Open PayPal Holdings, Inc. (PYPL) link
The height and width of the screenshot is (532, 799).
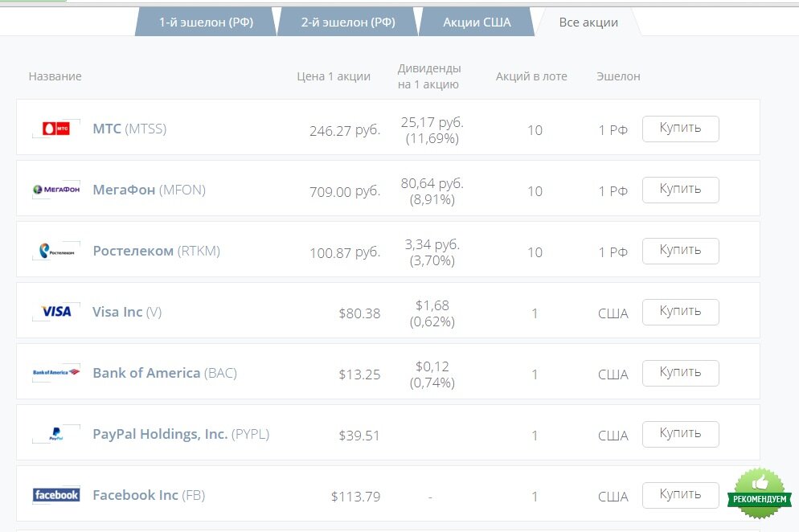[181, 434]
